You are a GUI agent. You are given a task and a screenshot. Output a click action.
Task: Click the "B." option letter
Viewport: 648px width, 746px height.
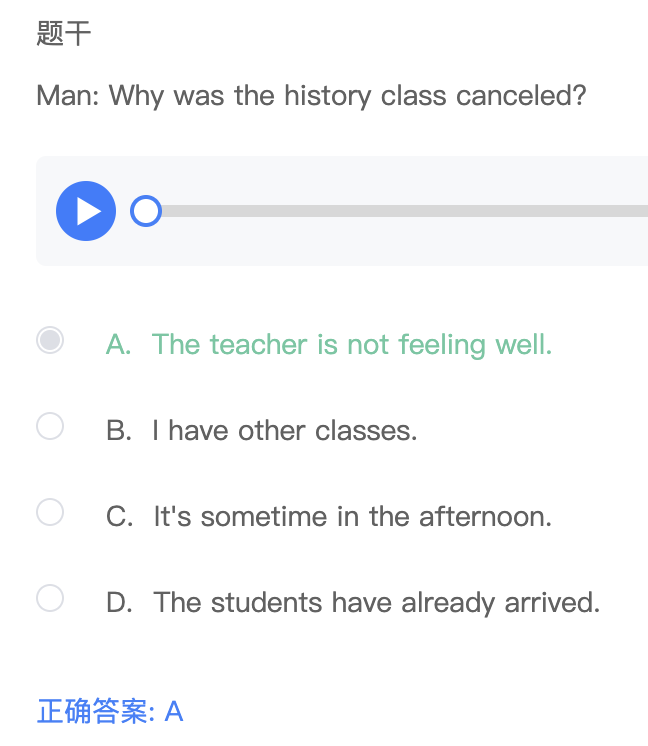(119, 431)
